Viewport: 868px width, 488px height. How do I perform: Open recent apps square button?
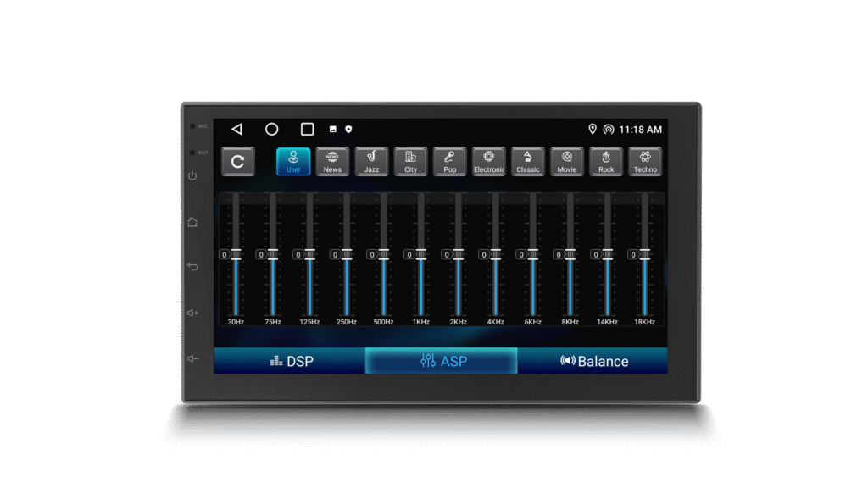pos(307,130)
